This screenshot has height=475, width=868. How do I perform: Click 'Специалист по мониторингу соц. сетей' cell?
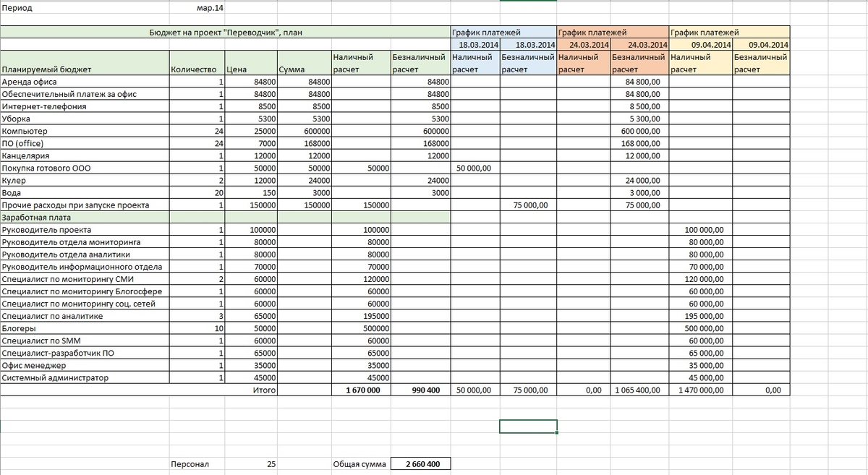click(85, 304)
